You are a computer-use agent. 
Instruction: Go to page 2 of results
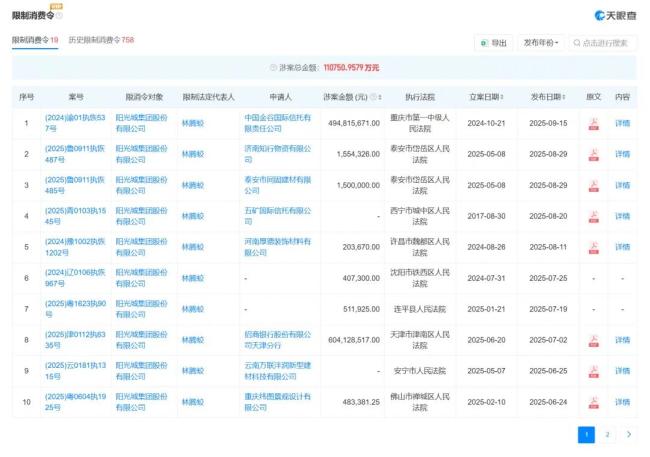tap(607, 435)
